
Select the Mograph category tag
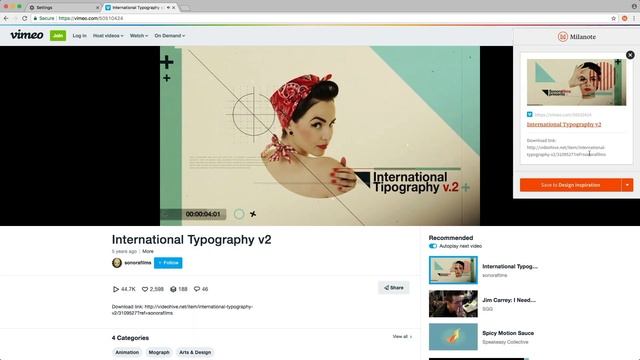click(159, 352)
